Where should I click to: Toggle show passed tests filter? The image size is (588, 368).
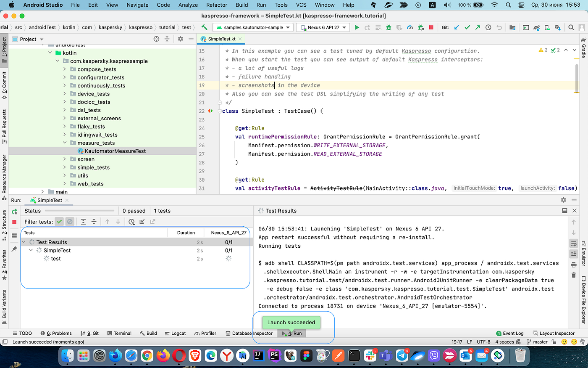coord(59,222)
